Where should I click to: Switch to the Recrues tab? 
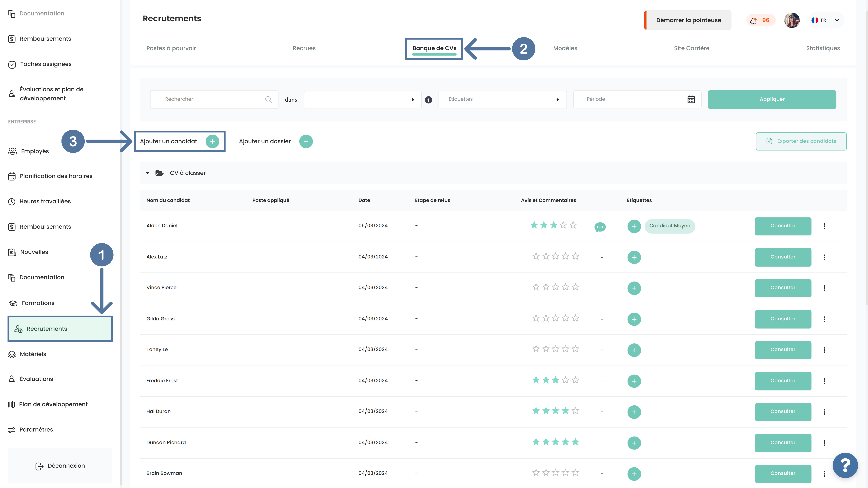click(304, 48)
